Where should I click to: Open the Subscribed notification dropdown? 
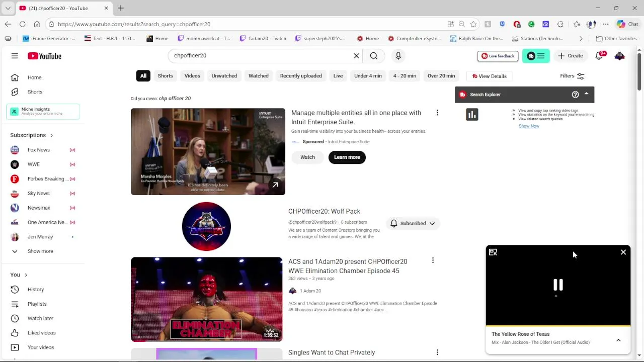[413, 223]
